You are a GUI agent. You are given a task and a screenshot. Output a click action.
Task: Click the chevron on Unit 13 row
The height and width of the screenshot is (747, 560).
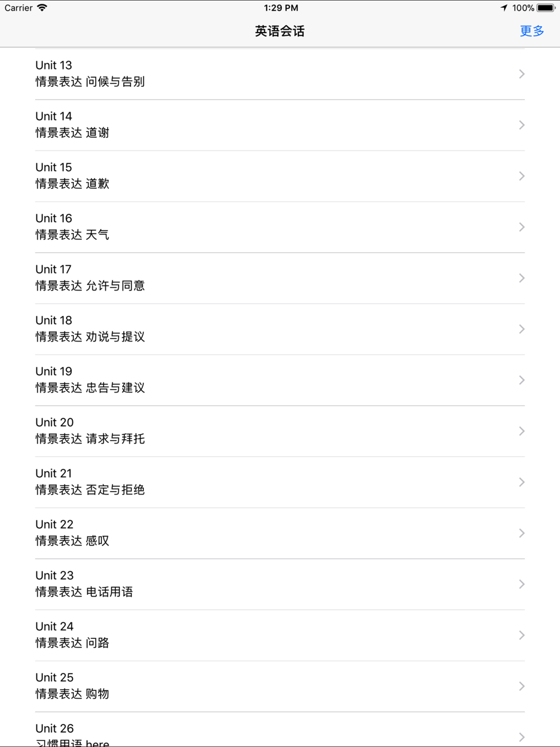(x=521, y=74)
